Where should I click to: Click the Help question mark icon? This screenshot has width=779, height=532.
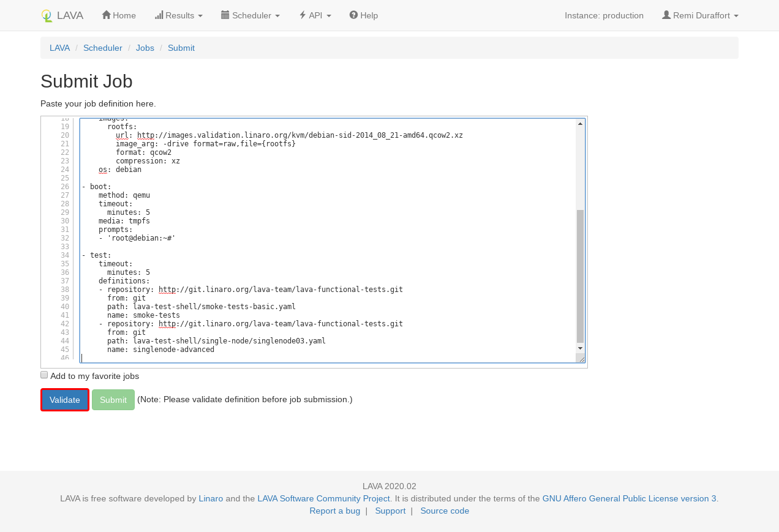click(x=353, y=15)
